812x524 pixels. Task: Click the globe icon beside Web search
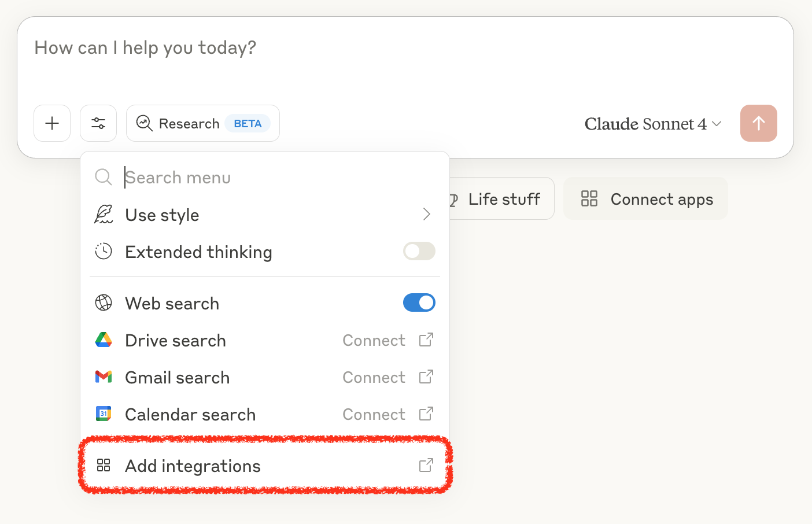(x=104, y=302)
